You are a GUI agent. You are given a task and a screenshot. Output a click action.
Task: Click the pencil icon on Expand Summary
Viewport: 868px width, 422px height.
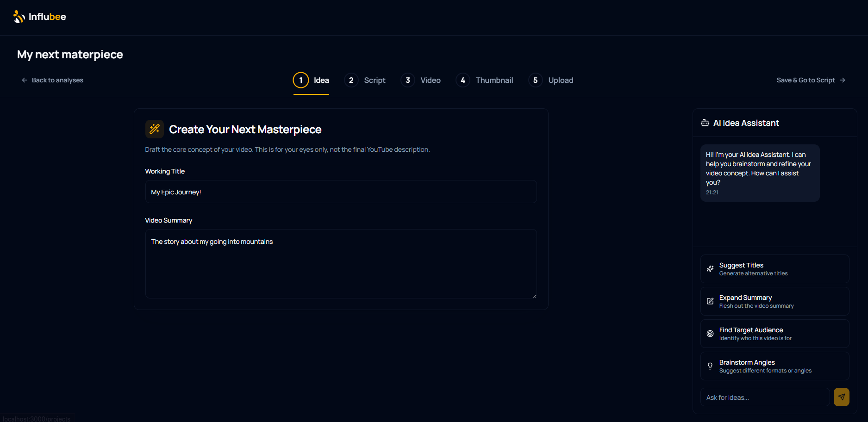click(710, 301)
